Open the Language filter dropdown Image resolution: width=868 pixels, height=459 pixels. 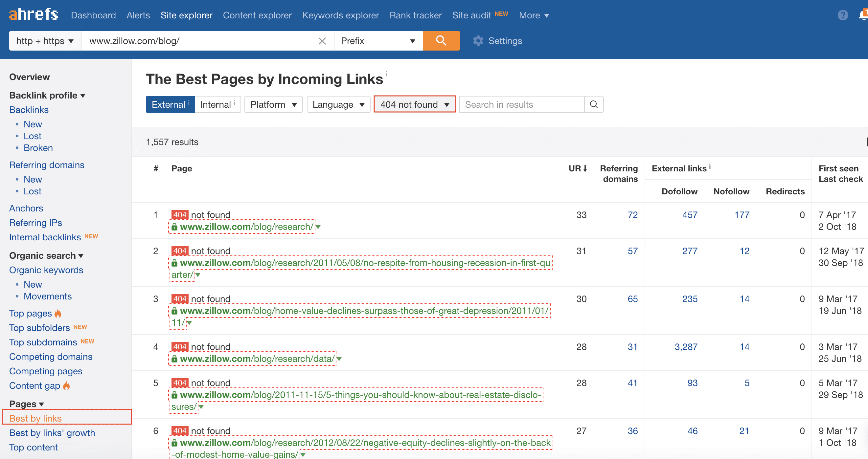[x=338, y=104]
